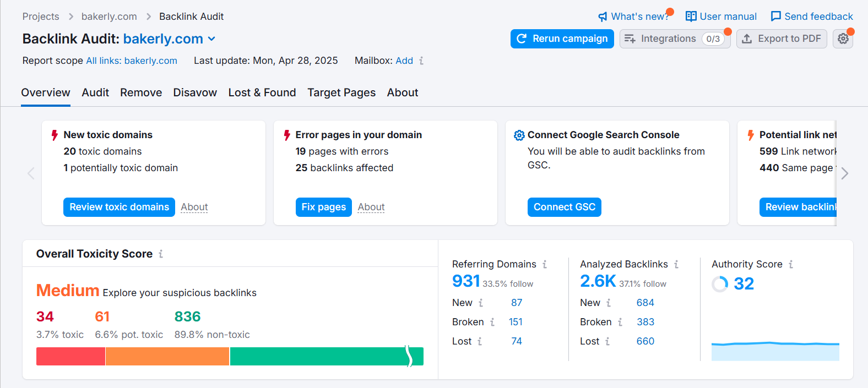Click red toxic segment of toxicity bar
Image resolution: width=868 pixels, height=388 pixels.
[70, 356]
